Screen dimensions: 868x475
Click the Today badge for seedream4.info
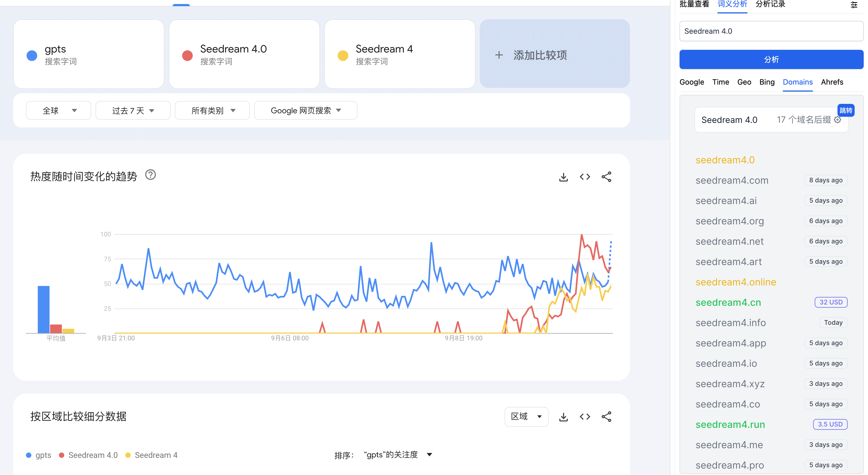pos(833,322)
